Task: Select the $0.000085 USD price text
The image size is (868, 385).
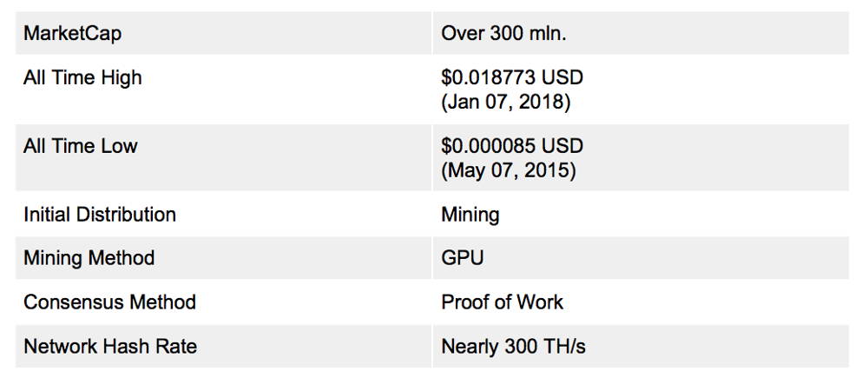Action: pos(512,146)
